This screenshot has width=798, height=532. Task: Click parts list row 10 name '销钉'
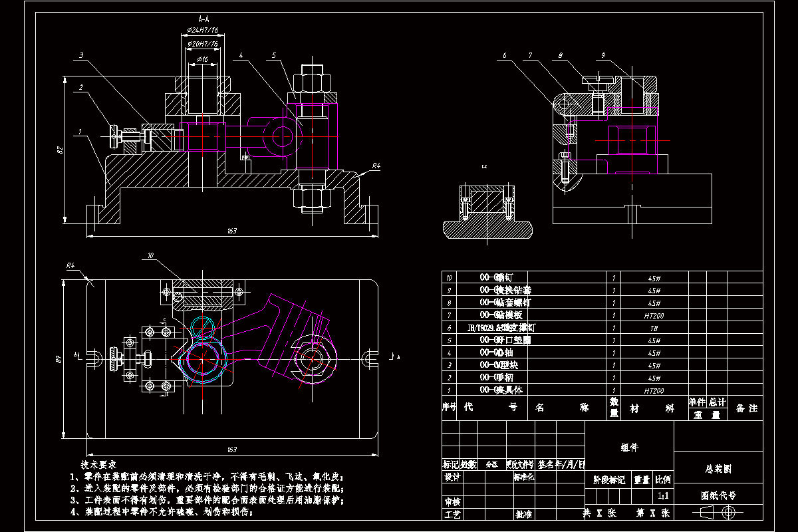pyautogui.click(x=504, y=277)
